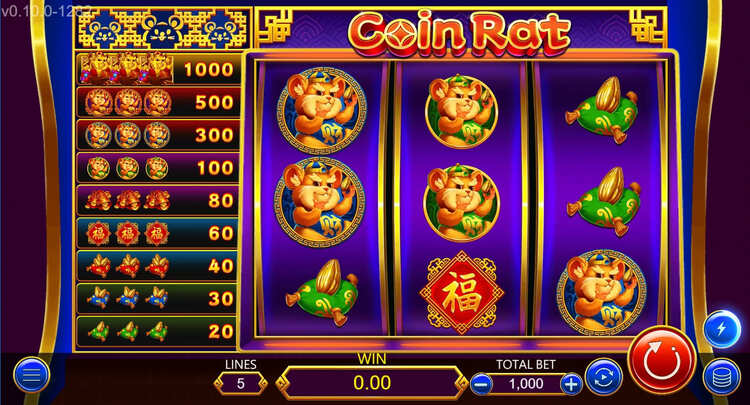Viewport: 750px width, 405px height.
Task: Click the Coin Rat title logo
Action: pyautogui.click(x=459, y=33)
